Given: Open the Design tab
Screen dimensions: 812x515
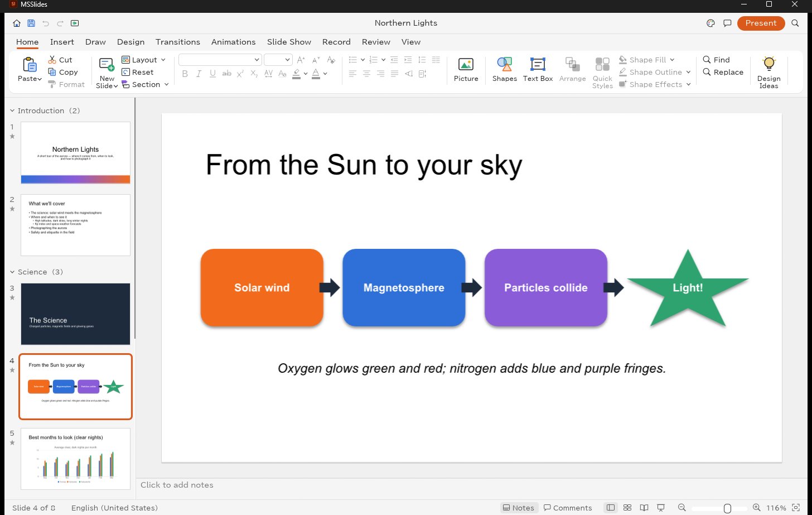Looking at the screenshot, I should click(130, 42).
